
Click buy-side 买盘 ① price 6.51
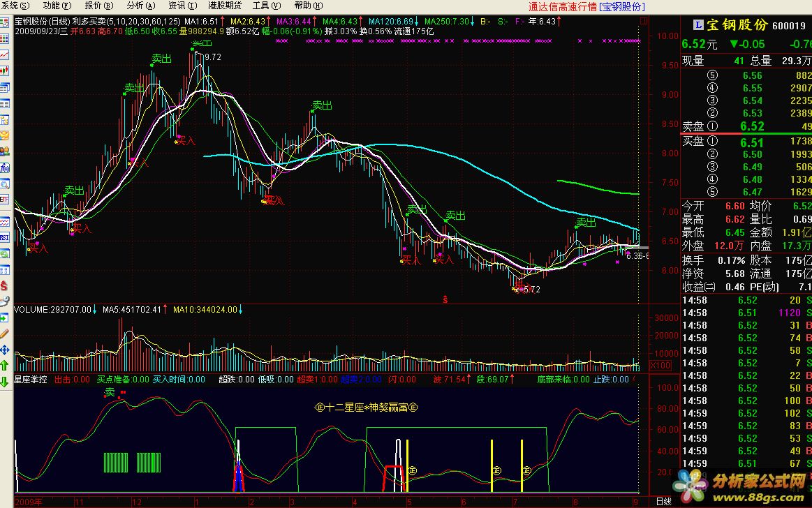click(752, 142)
